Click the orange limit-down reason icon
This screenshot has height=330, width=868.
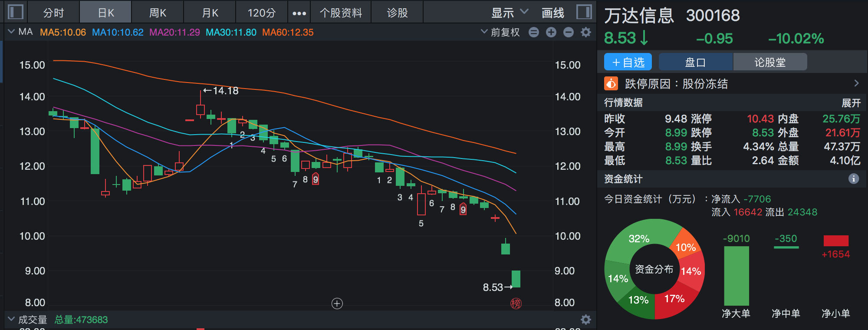click(x=611, y=83)
